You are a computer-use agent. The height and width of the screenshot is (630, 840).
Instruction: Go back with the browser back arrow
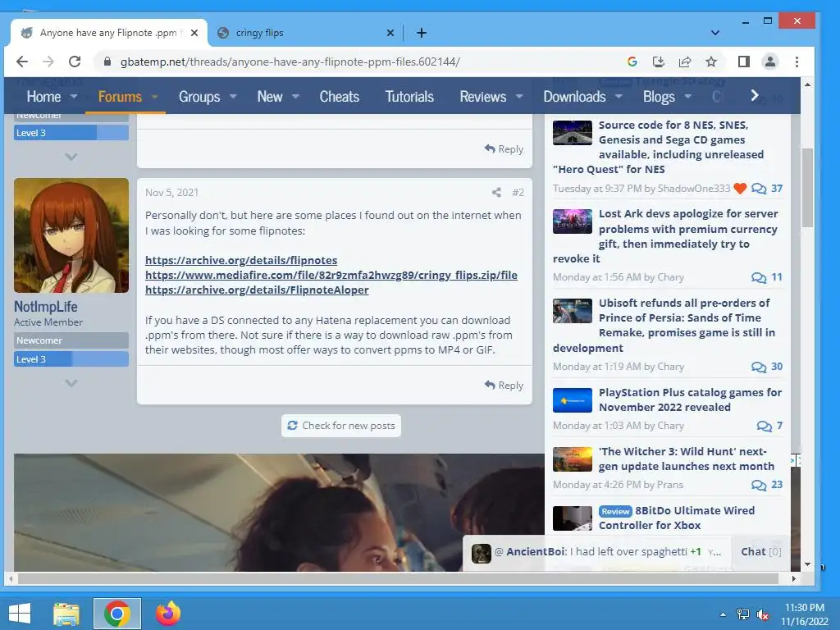coord(22,62)
